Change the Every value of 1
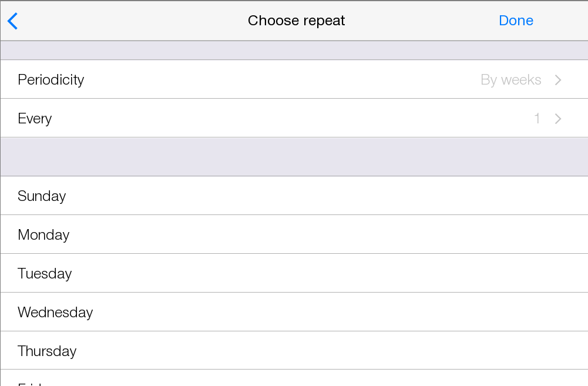 click(x=536, y=119)
